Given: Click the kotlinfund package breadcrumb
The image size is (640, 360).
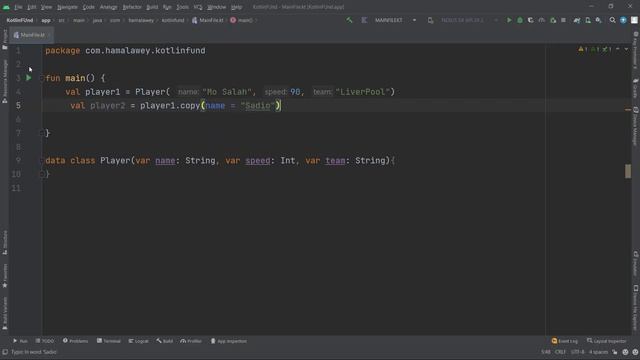Looking at the screenshot, I should click(x=173, y=20).
